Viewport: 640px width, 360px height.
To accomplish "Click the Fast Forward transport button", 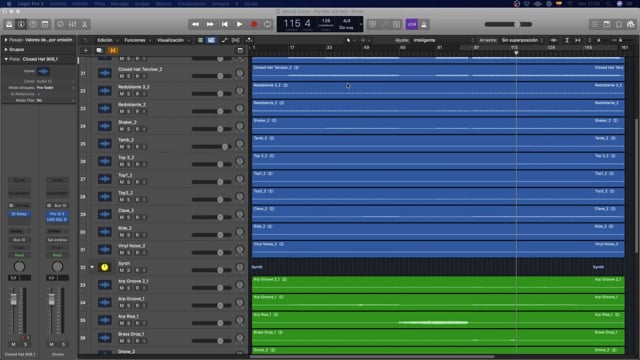I will click(210, 24).
